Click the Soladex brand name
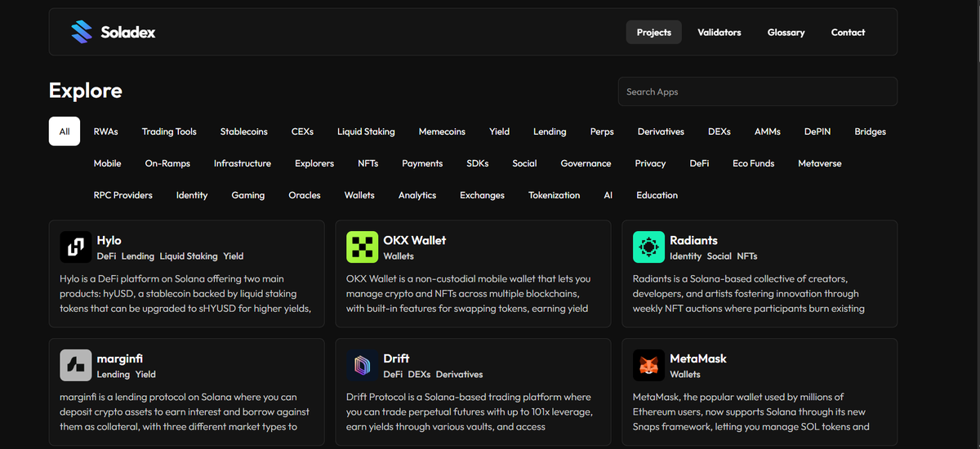 pyautogui.click(x=128, y=33)
